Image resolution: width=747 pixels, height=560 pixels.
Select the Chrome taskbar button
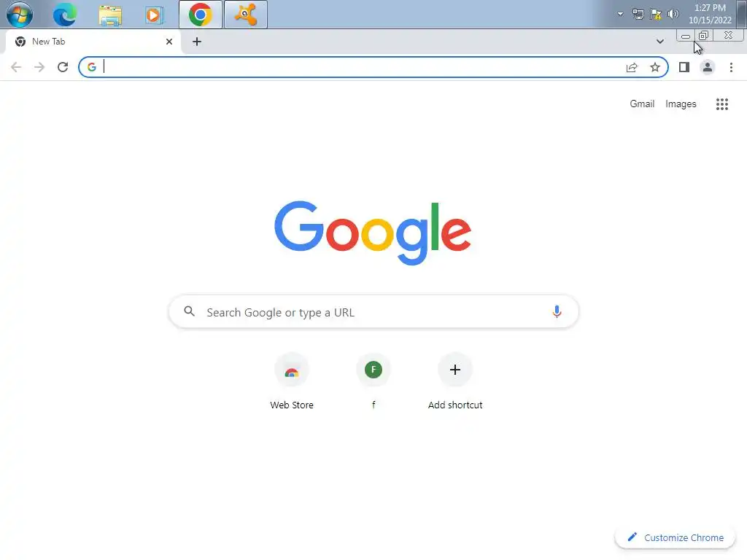201,15
